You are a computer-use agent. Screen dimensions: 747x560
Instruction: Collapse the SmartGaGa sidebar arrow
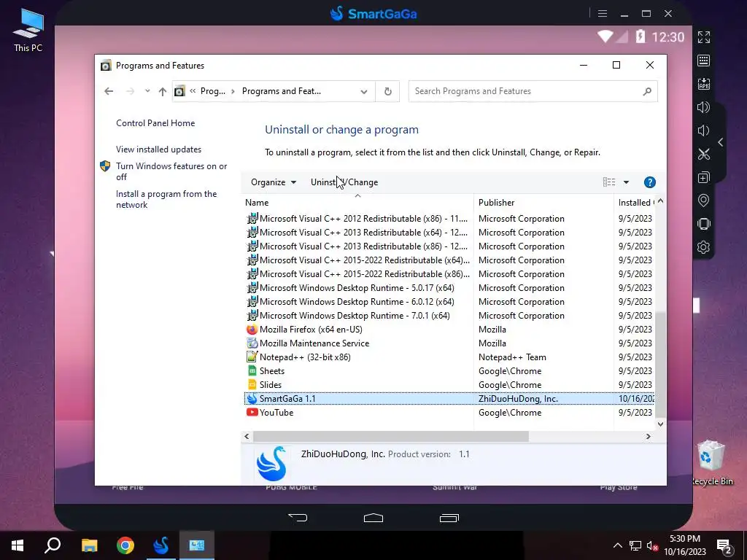pos(720,142)
